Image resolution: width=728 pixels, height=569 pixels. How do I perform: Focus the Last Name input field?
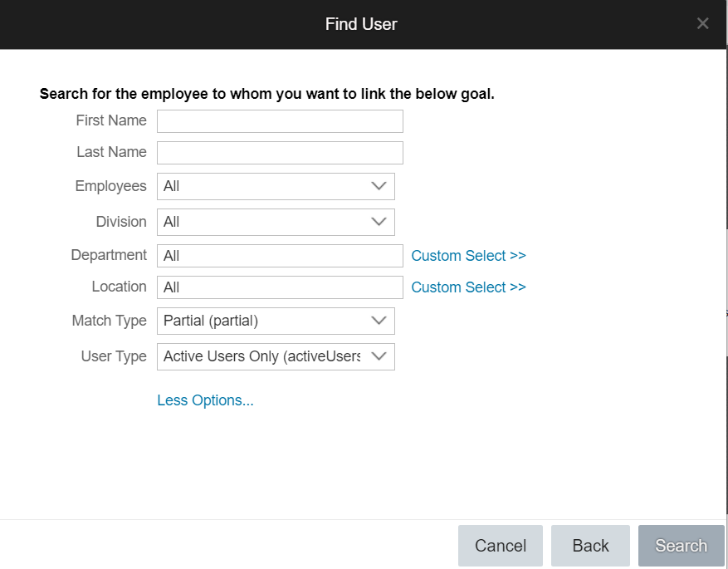[x=280, y=153]
